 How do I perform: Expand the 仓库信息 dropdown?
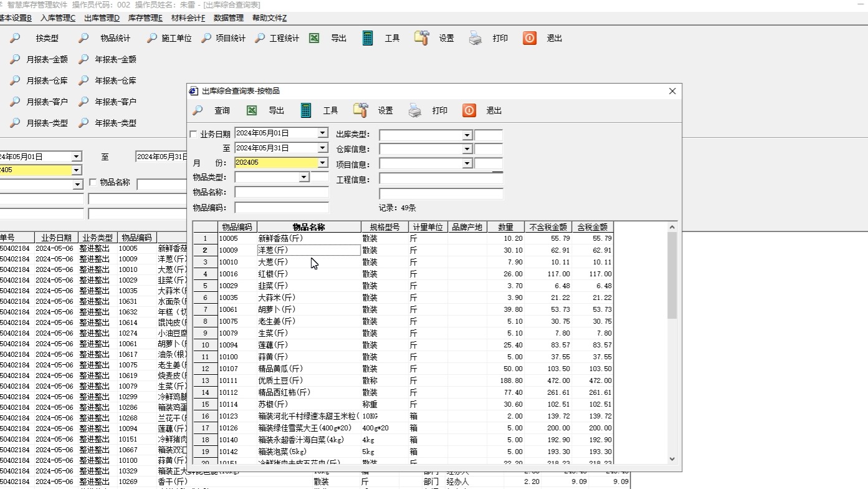(467, 149)
